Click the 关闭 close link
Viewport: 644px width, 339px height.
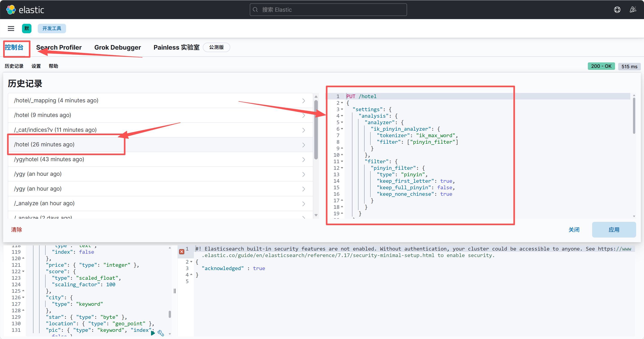coord(574,230)
